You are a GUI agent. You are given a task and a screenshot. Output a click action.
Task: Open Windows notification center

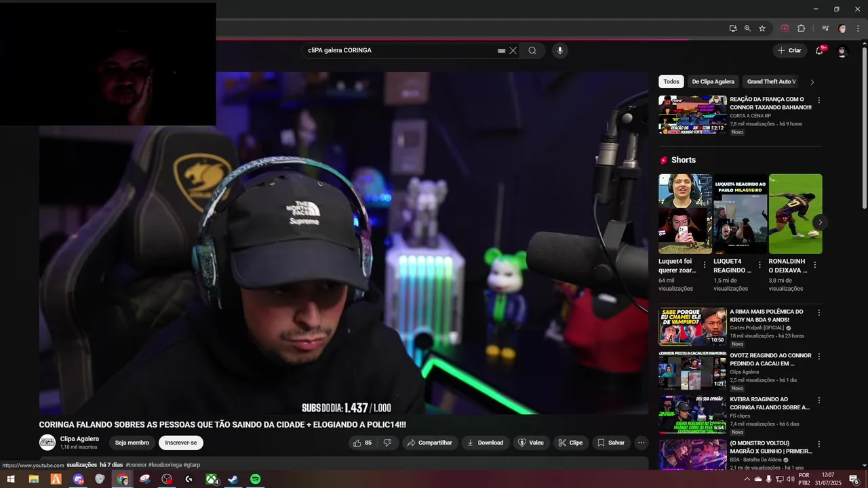(854, 479)
